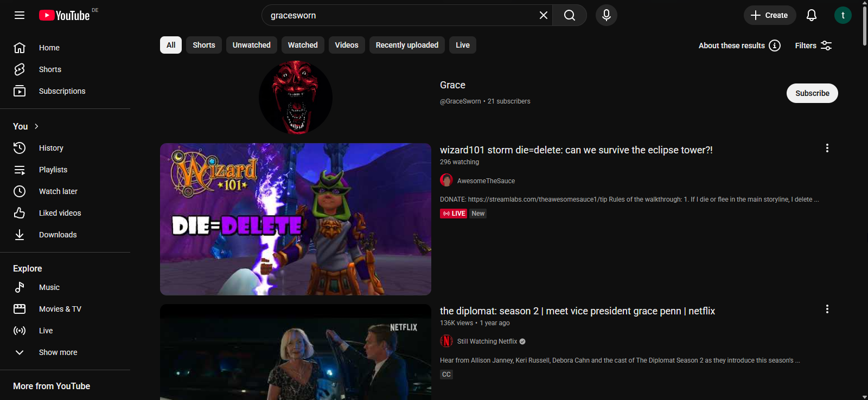Click the '@GraceSworn' handle text

(461, 101)
